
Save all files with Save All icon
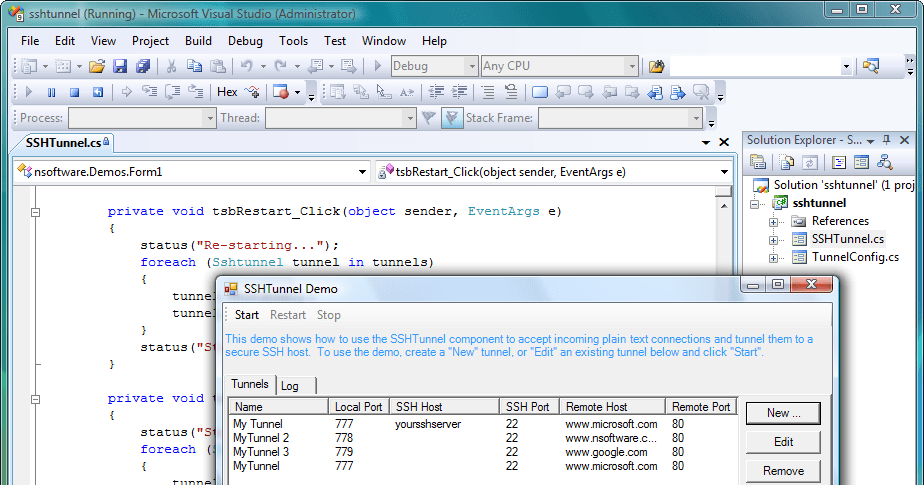pos(143,66)
